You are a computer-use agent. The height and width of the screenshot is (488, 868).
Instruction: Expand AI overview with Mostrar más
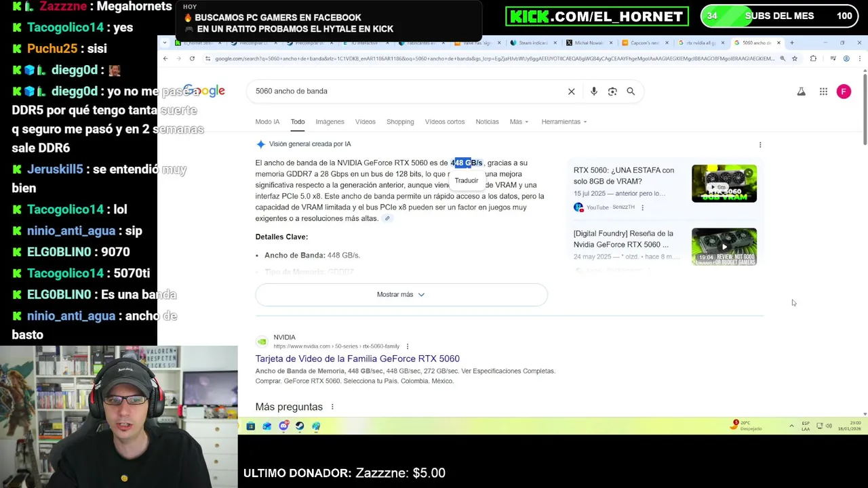pyautogui.click(x=401, y=295)
